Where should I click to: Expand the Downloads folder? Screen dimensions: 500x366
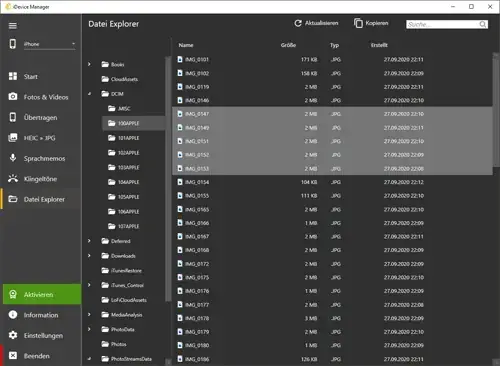[89, 256]
